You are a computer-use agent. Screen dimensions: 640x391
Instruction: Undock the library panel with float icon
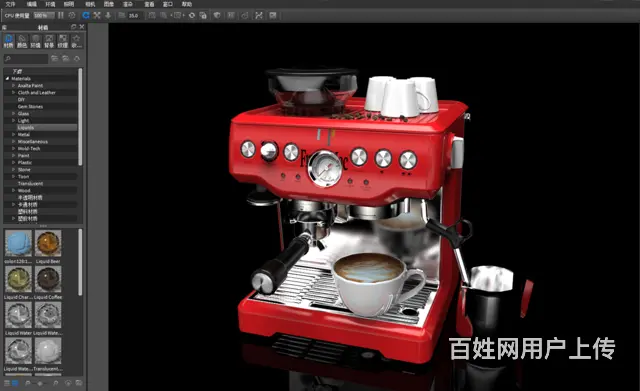point(73,27)
